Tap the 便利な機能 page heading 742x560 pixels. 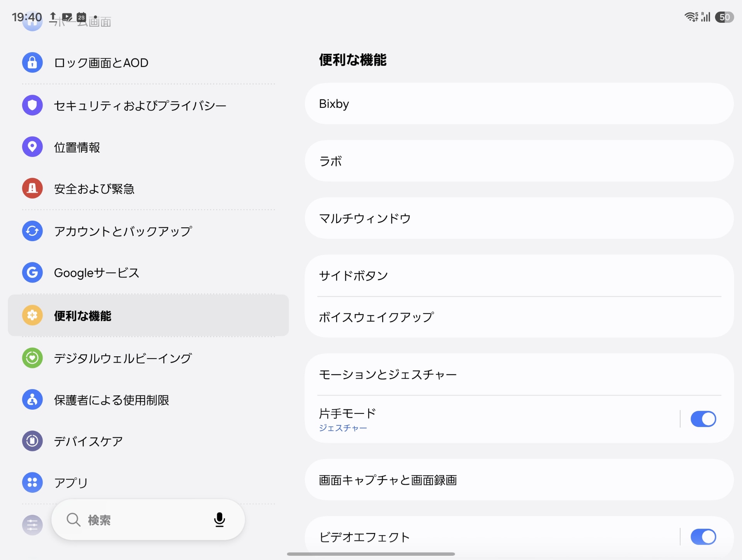[352, 60]
